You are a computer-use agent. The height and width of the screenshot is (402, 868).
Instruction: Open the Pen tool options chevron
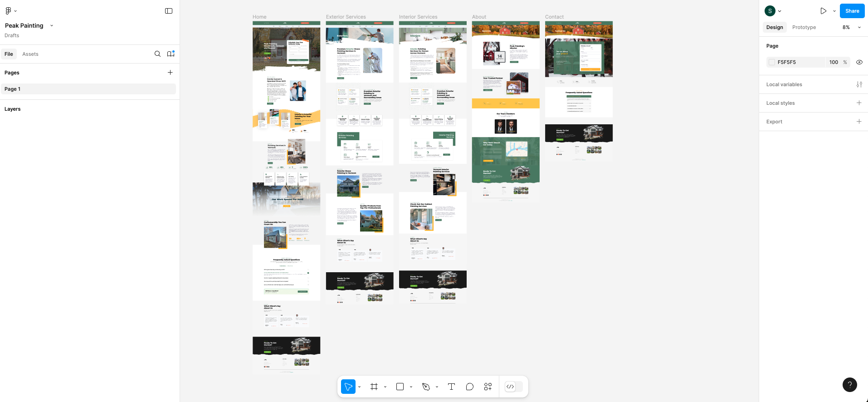click(x=437, y=387)
